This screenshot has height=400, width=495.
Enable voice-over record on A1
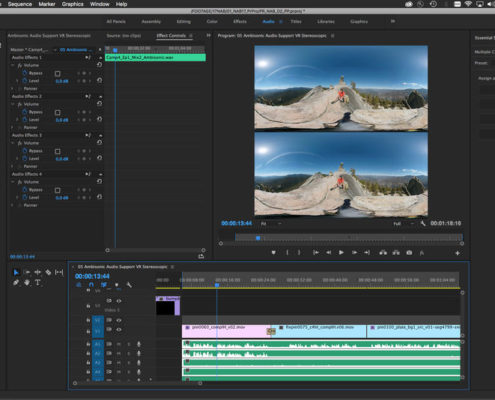[139, 344]
